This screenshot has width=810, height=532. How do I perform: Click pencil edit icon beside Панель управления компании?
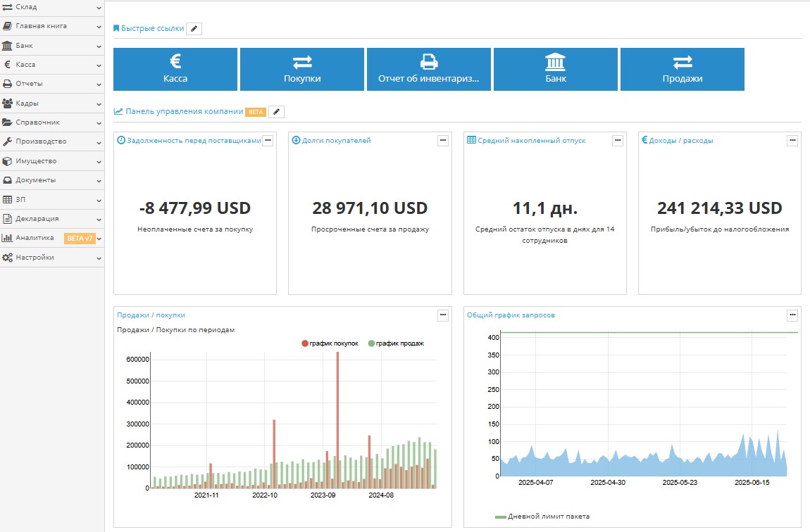[x=277, y=112]
